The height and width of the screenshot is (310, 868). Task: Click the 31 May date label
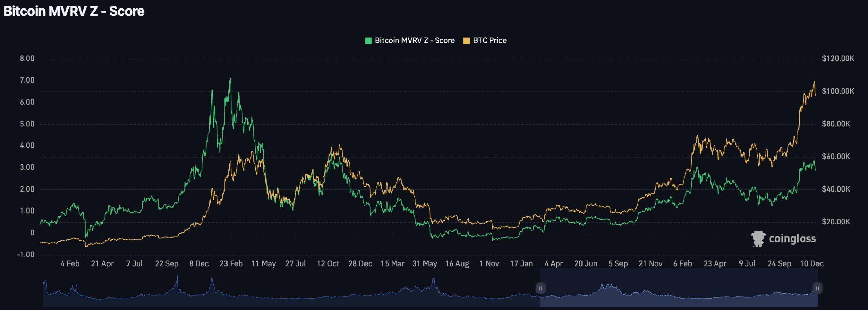coord(425,264)
